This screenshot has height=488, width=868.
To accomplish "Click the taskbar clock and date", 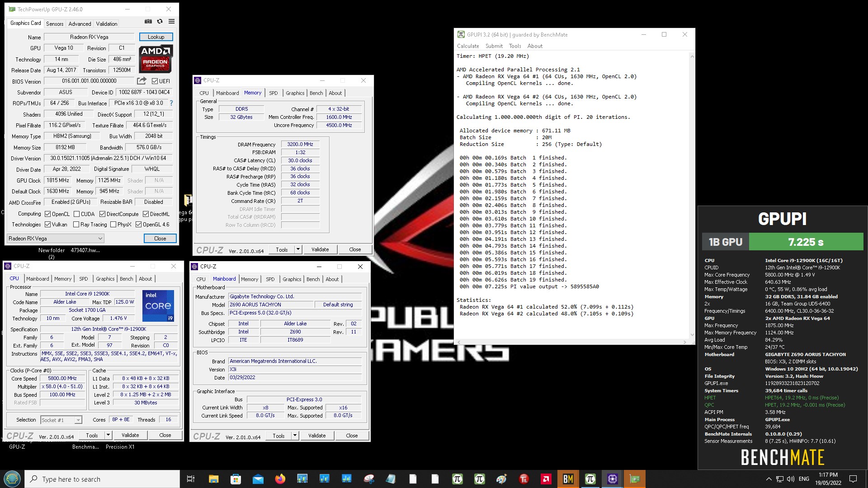I will pos(828,479).
